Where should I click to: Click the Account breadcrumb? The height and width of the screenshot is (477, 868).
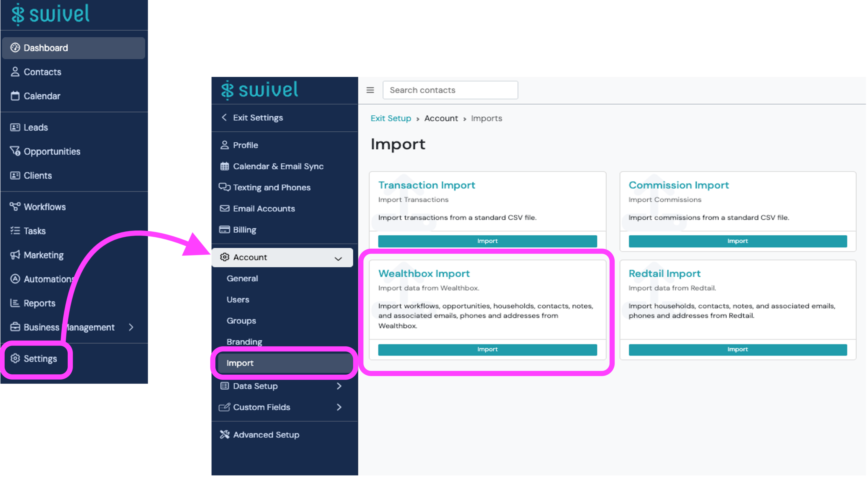pos(441,118)
